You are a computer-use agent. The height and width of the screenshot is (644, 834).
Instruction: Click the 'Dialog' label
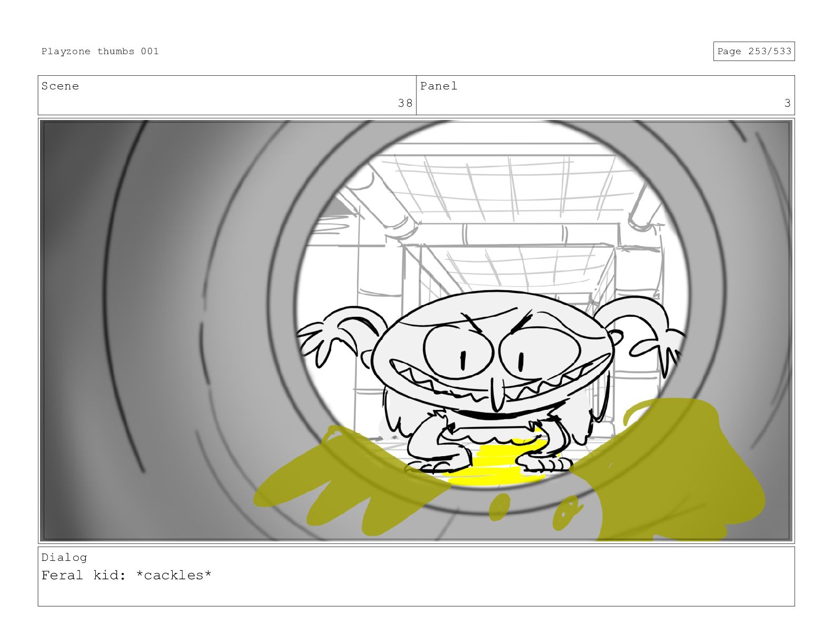pyautogui.click(x=64, y=557)
